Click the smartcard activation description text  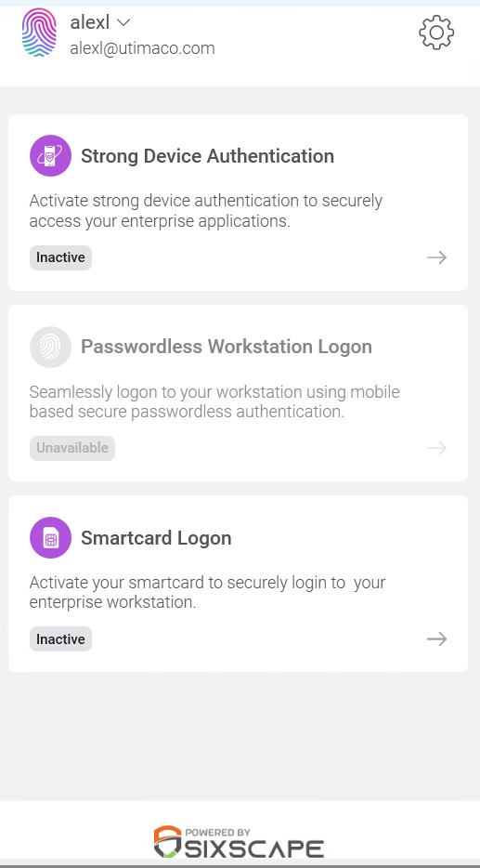(x=207, y=592)
